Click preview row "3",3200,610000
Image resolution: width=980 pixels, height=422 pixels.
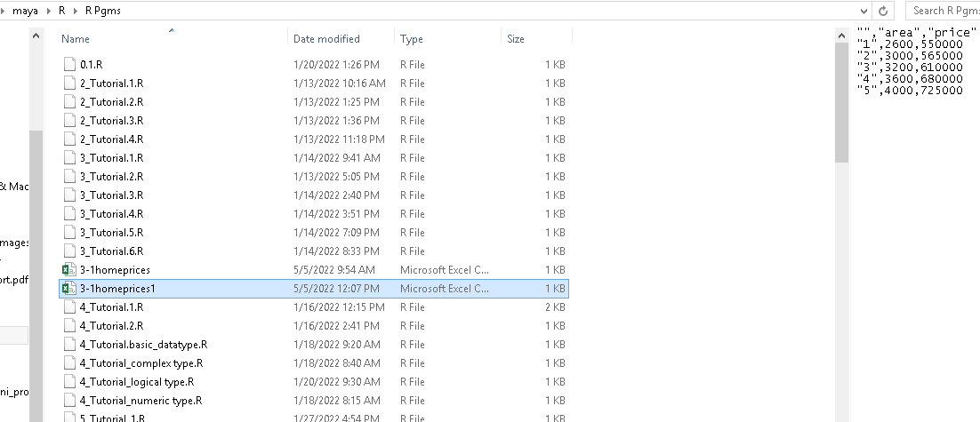(910, 68)
